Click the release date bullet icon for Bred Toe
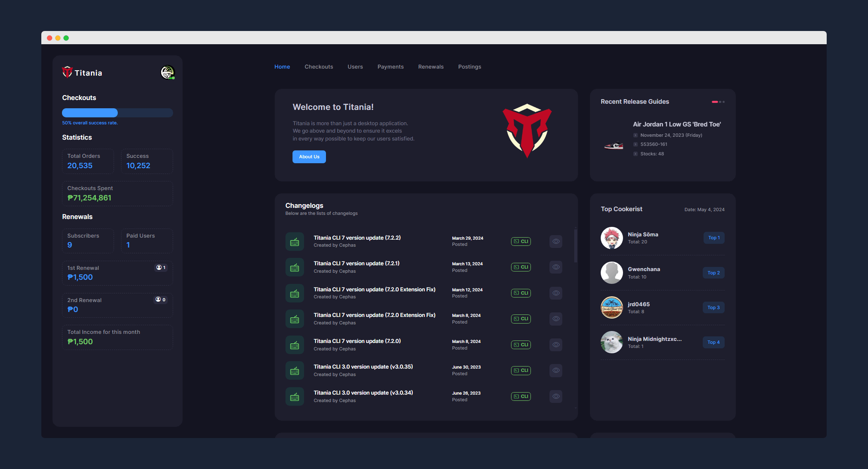This screenshot has width=868, height=469. click(635, 135)
